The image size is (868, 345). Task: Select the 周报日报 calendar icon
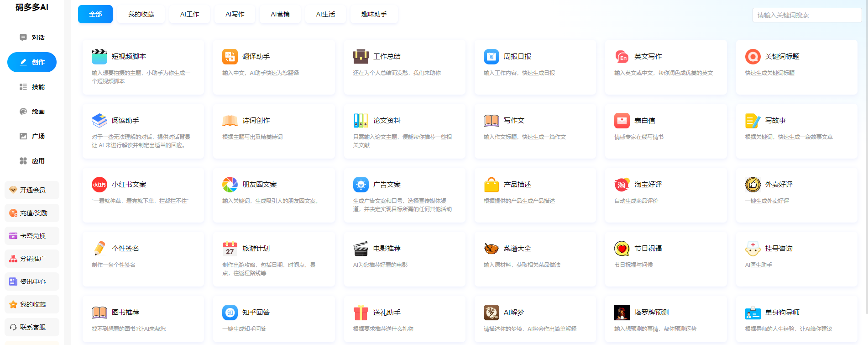492,57
